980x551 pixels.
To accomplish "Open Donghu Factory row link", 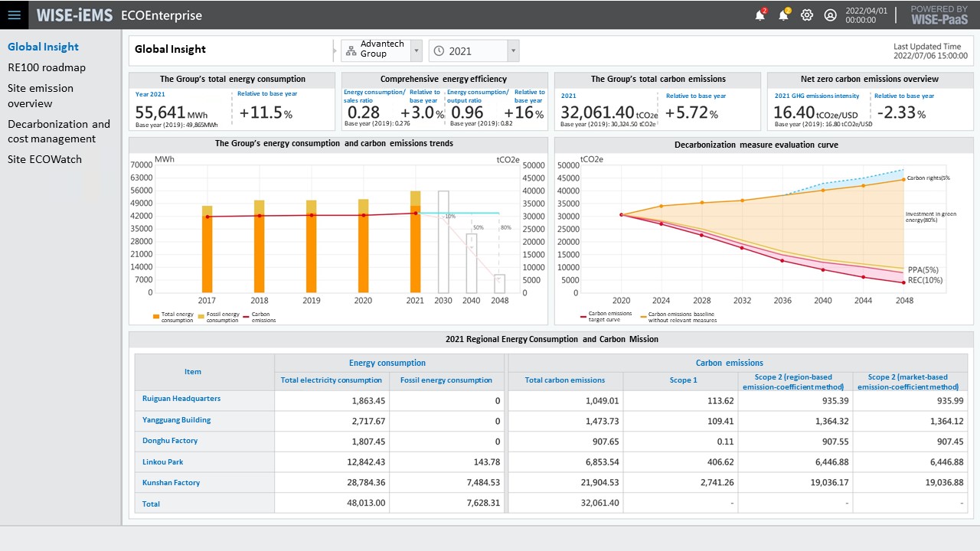I will click(170, 440).
